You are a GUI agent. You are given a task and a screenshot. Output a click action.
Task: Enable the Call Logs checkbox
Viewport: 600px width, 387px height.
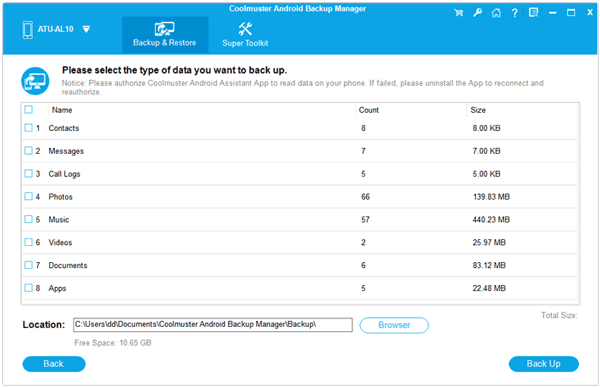29,173
